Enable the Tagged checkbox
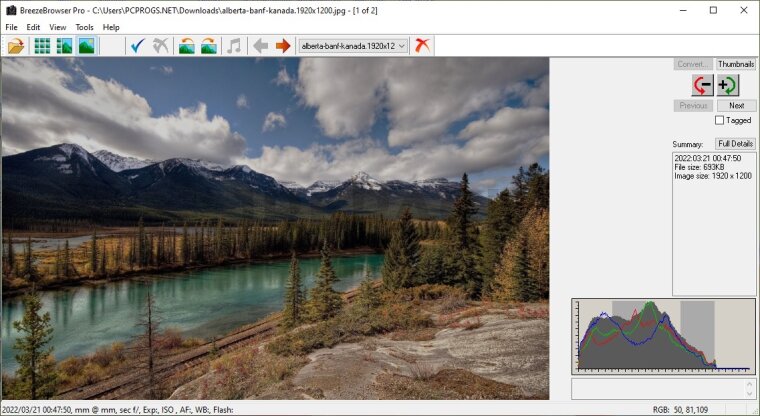Screen dimensions: 760x416 [719, 120]
